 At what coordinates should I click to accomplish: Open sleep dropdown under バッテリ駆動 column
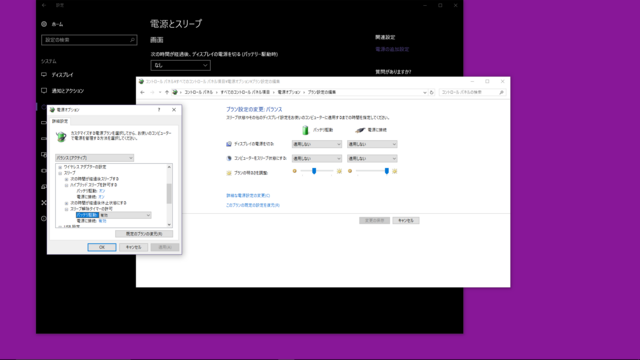coord(317,158)
